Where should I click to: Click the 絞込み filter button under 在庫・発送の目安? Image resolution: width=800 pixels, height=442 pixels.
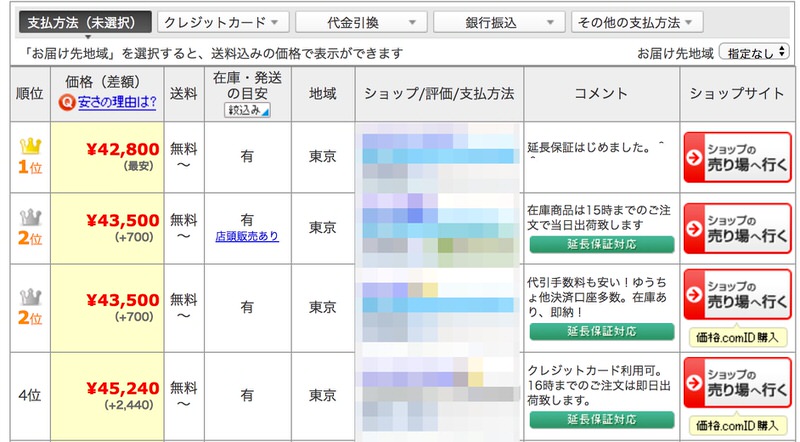coord(247,110)
